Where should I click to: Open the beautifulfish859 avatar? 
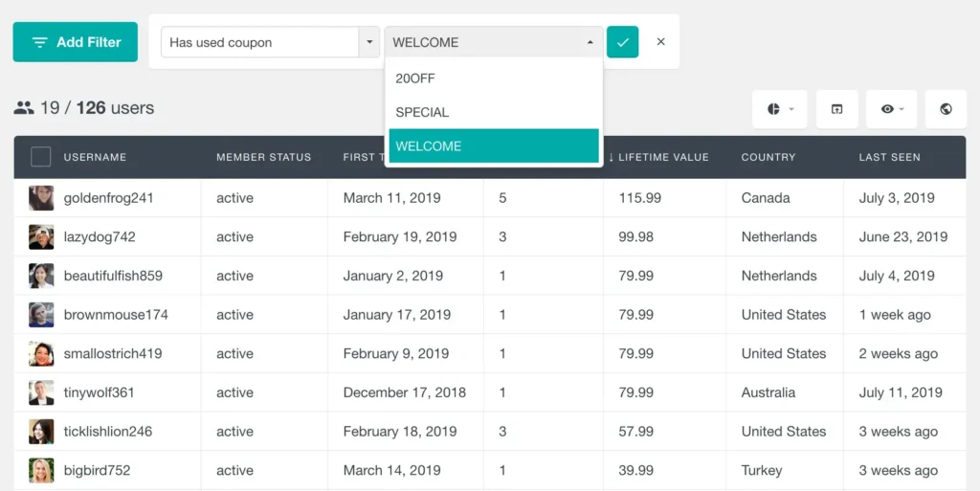41,276
